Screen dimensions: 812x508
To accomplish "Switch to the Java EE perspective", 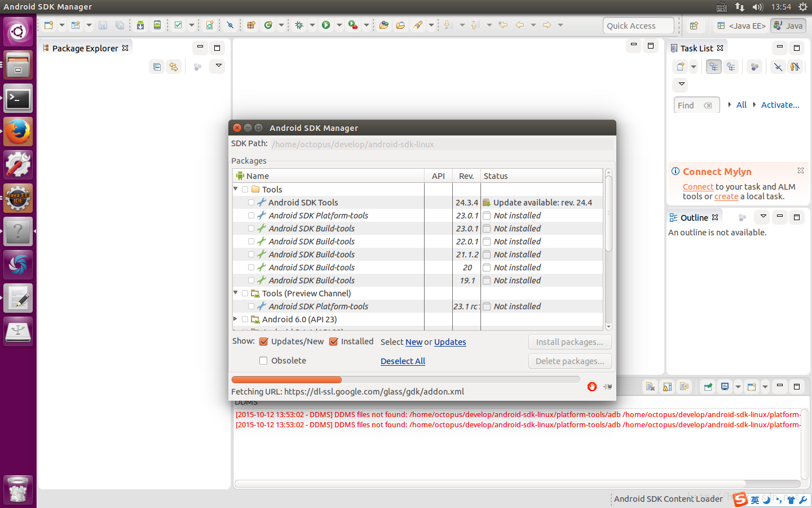I will 742,25.
